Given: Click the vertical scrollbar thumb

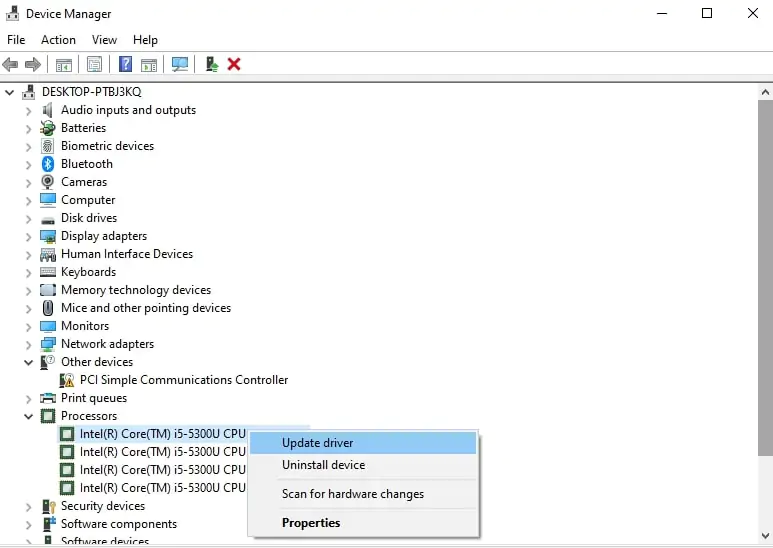Looking at the screenshot, I should (765, 278).
